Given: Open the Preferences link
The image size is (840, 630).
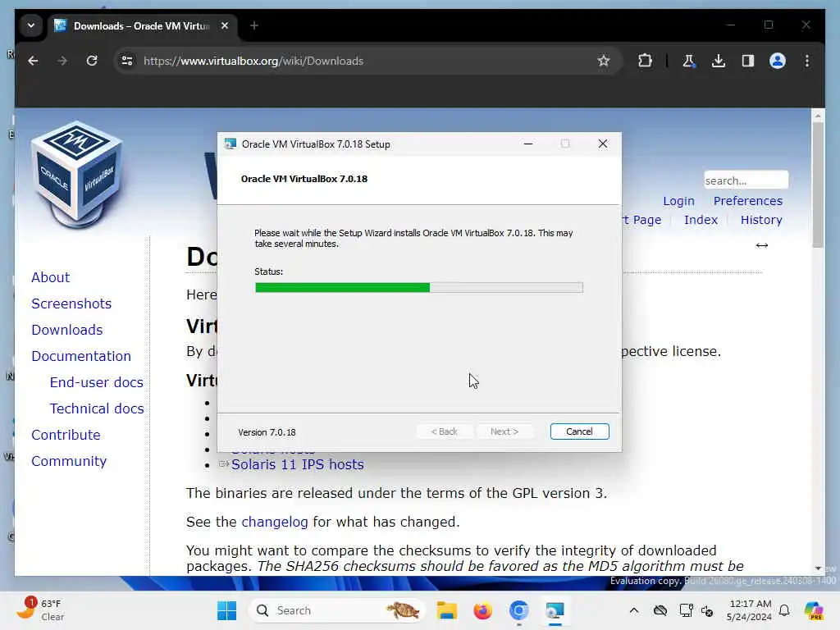Looking at the screenshot, I should pyautogui.click(x=748, y=201).
